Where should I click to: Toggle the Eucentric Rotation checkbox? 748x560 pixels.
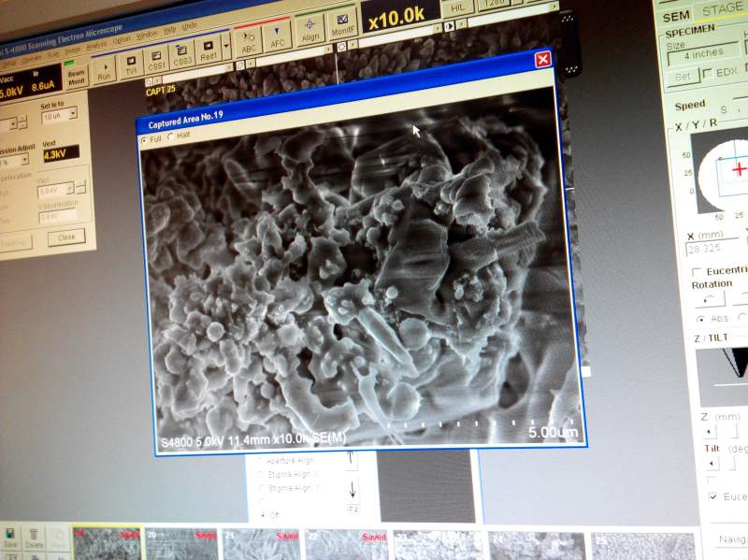point(697,272)
